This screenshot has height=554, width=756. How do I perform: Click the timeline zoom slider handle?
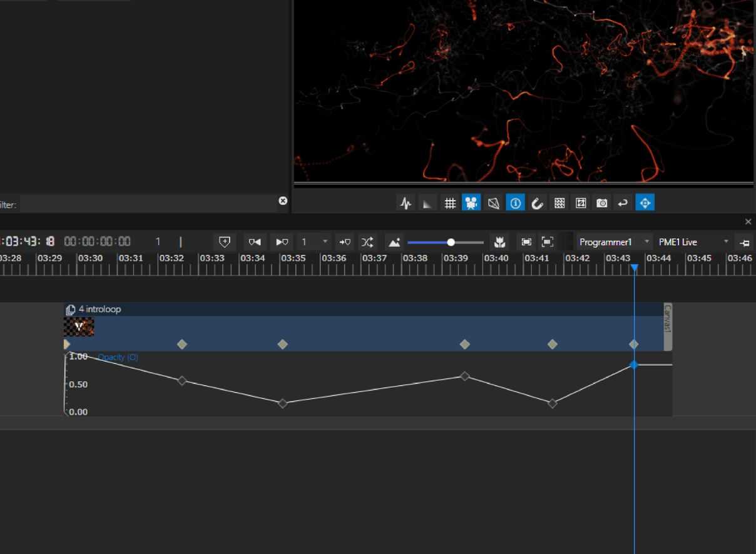[x=451, y=242]
